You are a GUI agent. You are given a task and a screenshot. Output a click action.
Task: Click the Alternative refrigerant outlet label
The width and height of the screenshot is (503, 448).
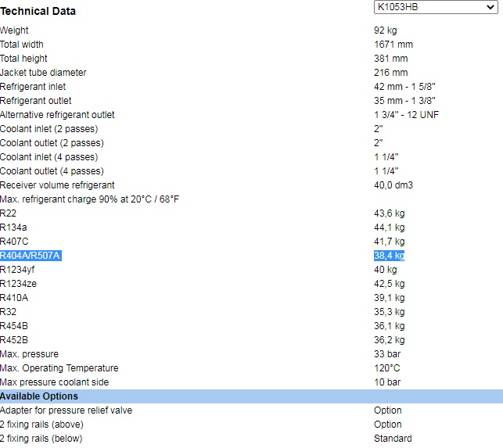[x=57, y=115]
